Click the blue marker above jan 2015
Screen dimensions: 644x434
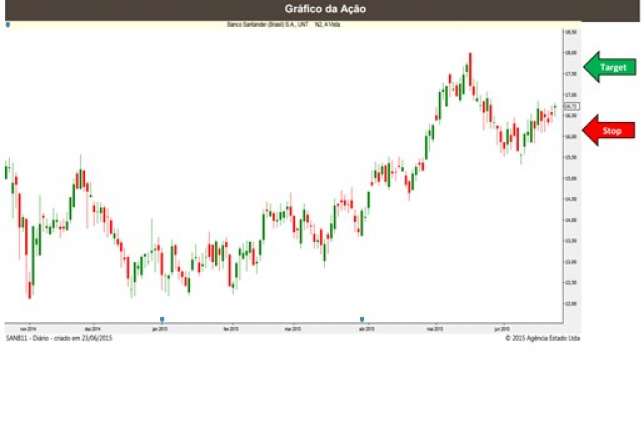tap(162, 320)
